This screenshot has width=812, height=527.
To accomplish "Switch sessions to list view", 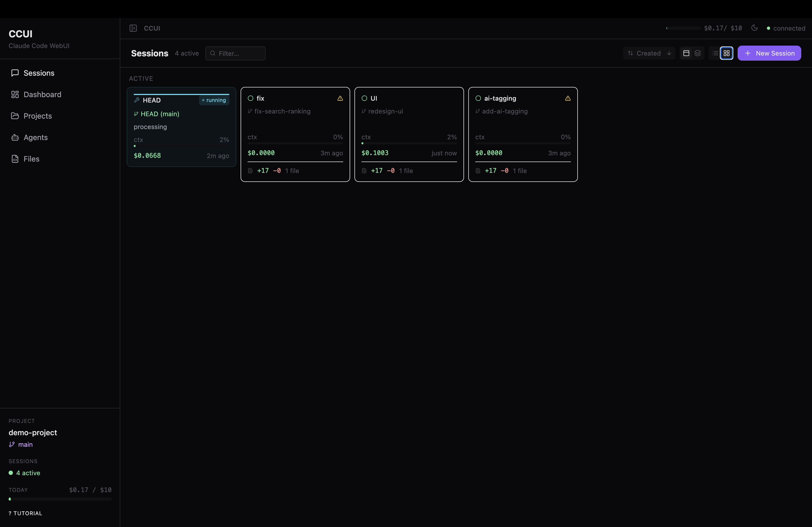I will click(x=715, y=53).
